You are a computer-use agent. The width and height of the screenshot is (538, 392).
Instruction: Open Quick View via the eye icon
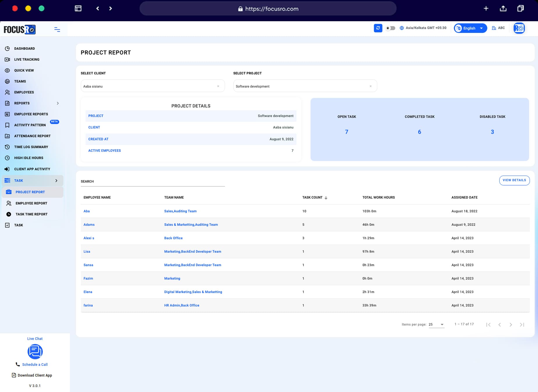tap(8, 70)
